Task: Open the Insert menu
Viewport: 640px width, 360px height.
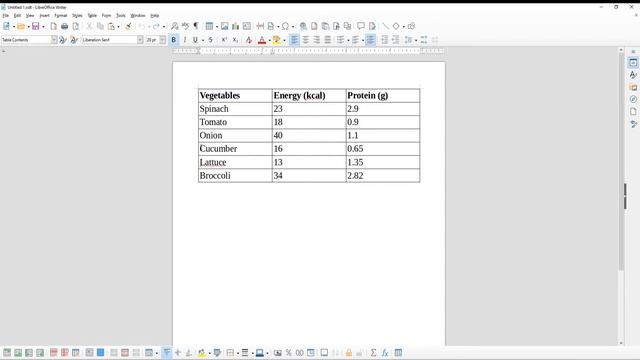Action: click(44, 16)
